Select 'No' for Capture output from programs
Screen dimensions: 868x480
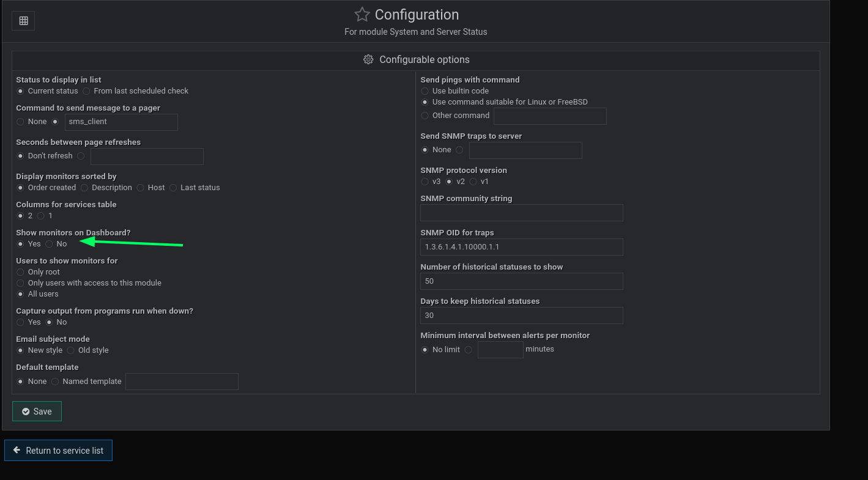point(49,322)
